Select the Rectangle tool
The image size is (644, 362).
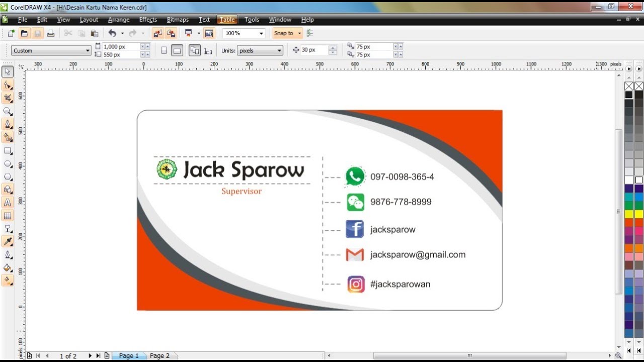[8, 150]
